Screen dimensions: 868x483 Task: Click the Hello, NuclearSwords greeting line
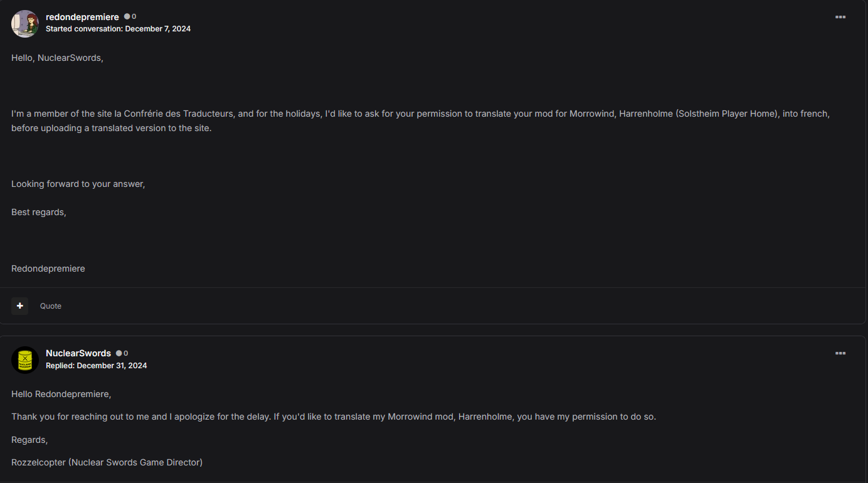[x=57, y=58]
